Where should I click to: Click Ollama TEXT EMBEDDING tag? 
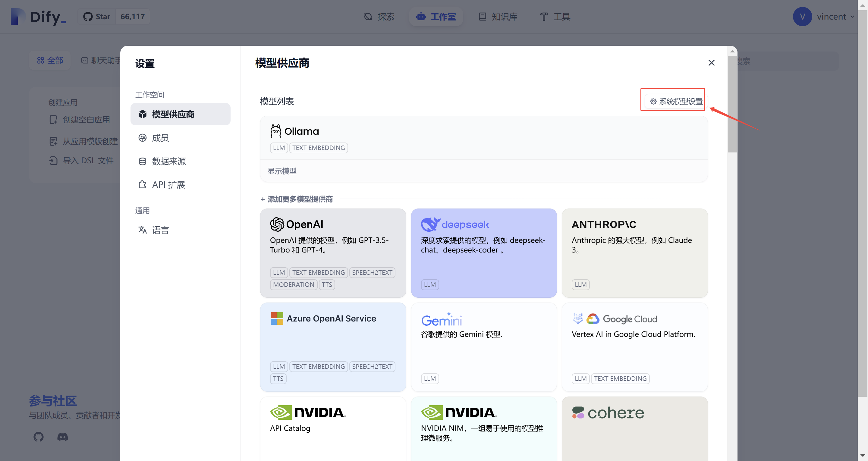click(x=319, y=148)
